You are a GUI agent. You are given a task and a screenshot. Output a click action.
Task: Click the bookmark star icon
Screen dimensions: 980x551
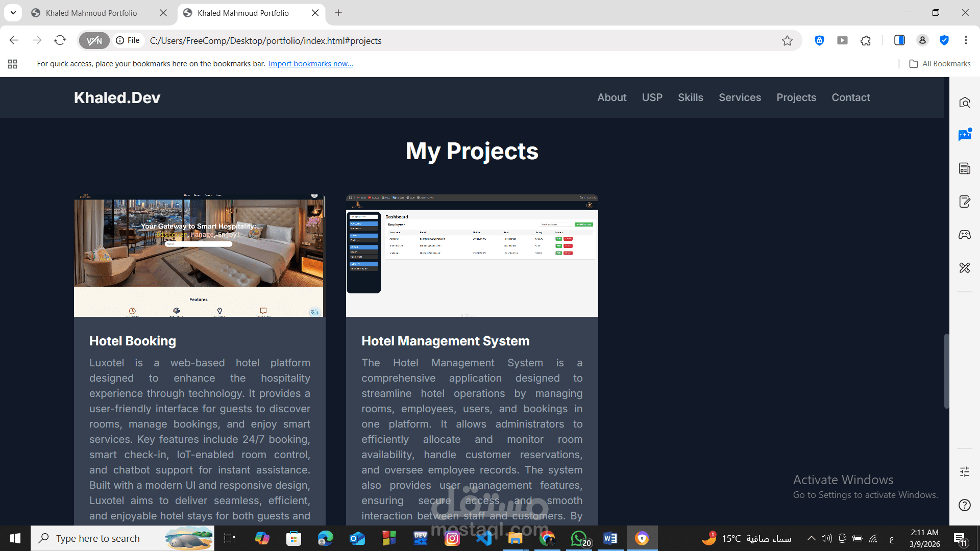tap(787, 41)
